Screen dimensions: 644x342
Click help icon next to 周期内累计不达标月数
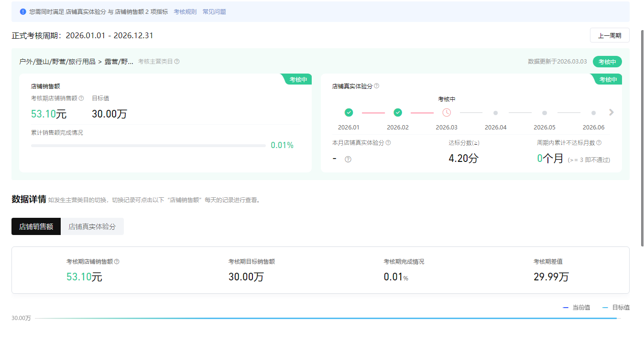pyautogui.click(x=599, y=143)
